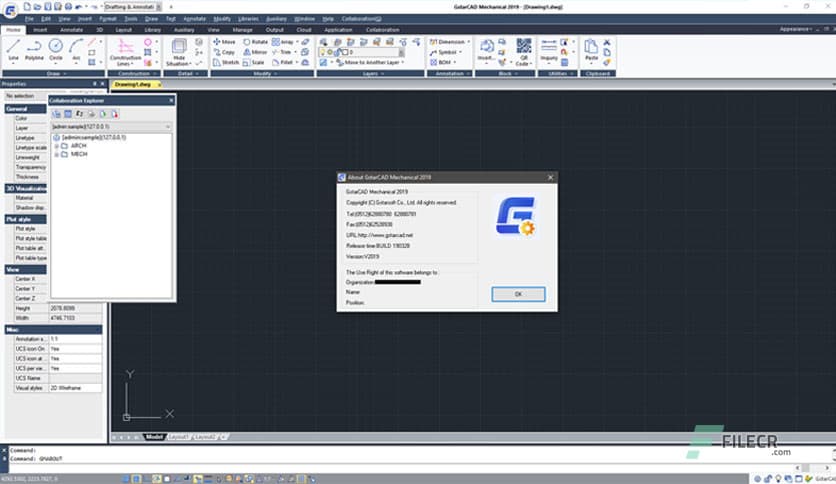Screen dimensions: 836x484
Task: Select the Rotate tool
Action: click(255, 42)
